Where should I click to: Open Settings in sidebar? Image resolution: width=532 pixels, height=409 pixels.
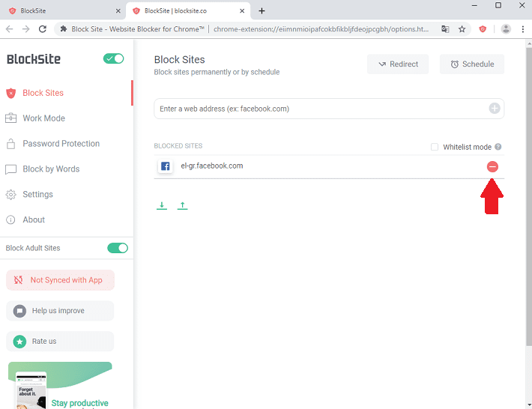[x=67, y=194]
